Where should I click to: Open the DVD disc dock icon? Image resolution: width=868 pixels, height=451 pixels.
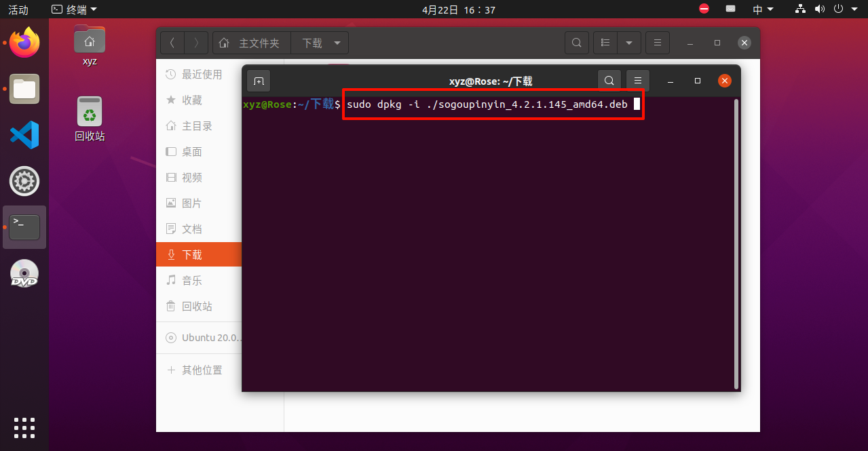click(x=24, y=273)
